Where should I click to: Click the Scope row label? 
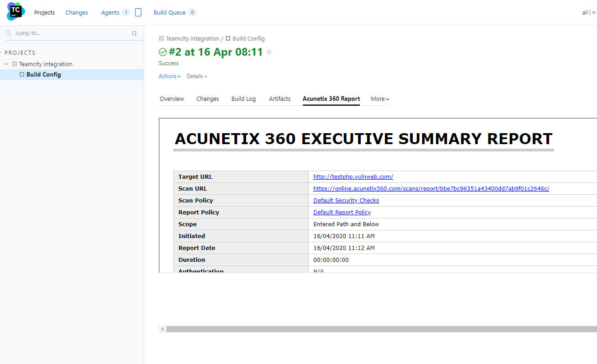click(187, 224)
